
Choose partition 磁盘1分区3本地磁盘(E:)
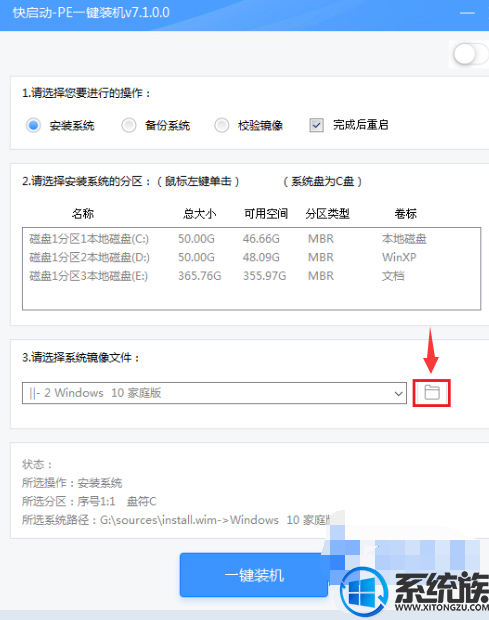pos(251,276)
